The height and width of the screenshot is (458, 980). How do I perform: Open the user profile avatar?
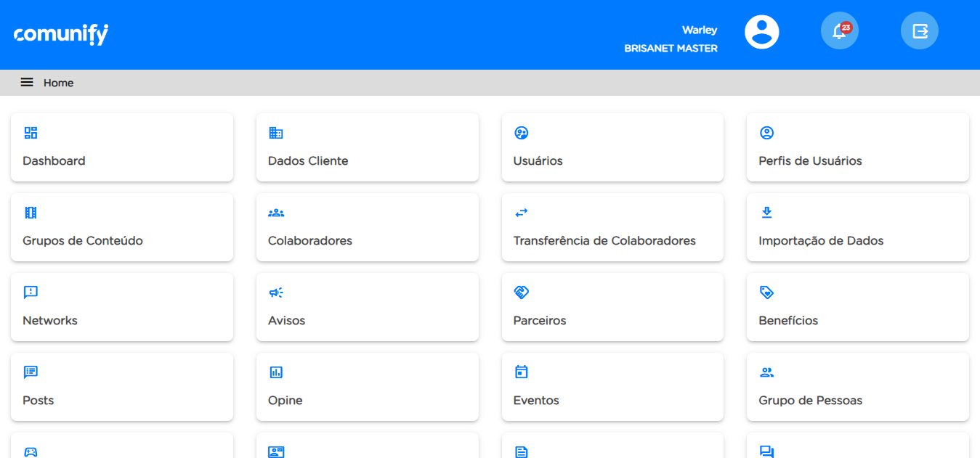(x=761, y=32)
